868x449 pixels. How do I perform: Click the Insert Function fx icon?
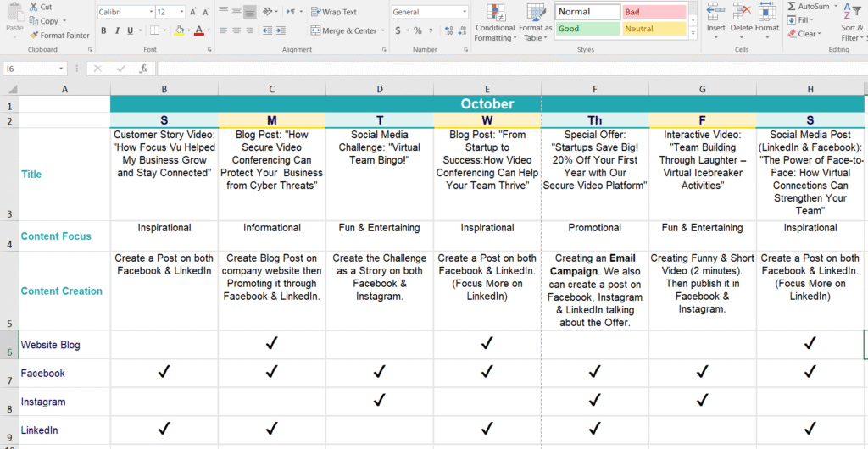(x=143, y=69)
